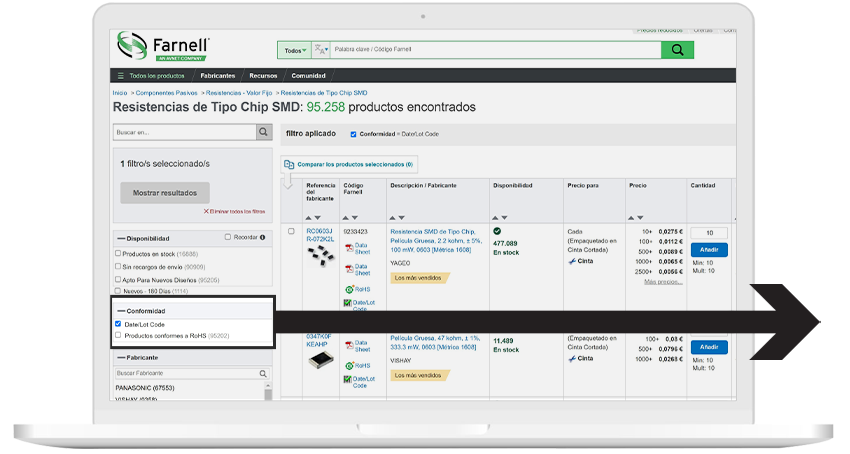Sort Precio ascending
850x454 pixels.
[631, 218]
